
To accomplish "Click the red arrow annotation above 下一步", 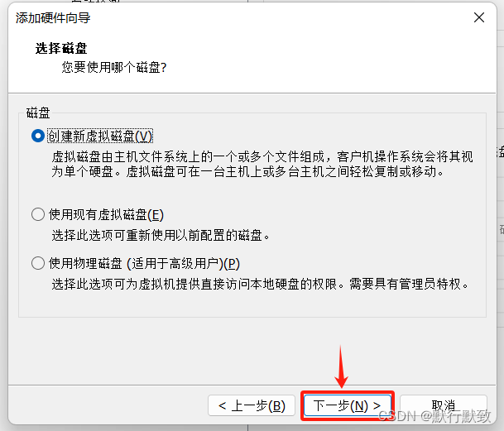I will [341, 366].
